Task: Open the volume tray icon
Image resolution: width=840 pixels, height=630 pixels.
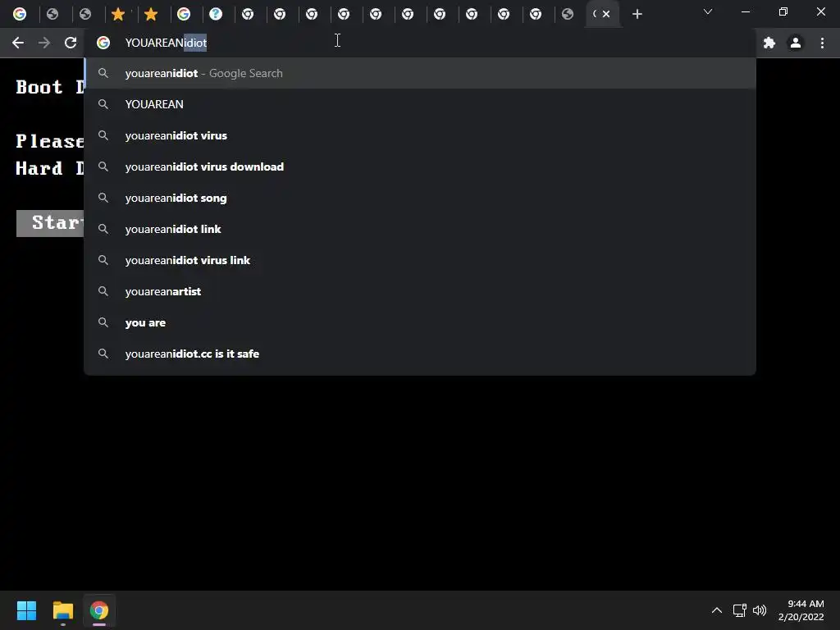Action: pyautogui.click(x=760, y=610)
